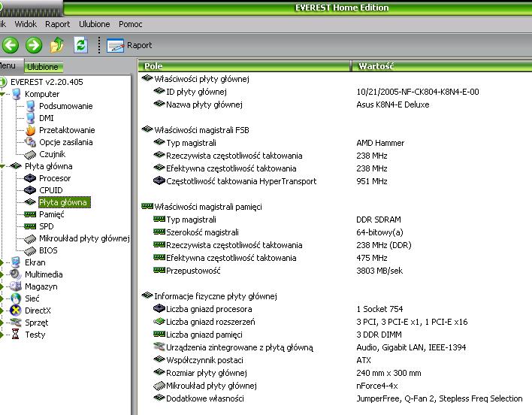Expand the Ekran tree branch

click(2, 262)
